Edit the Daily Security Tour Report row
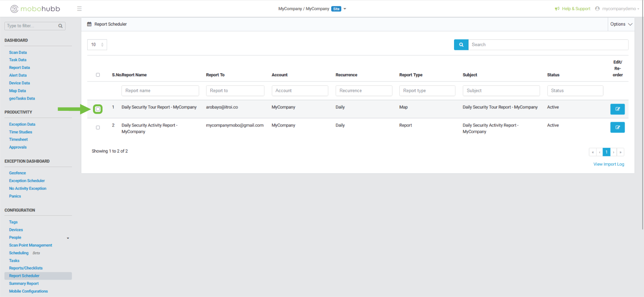The image size is (644, 297). [617, 109]
